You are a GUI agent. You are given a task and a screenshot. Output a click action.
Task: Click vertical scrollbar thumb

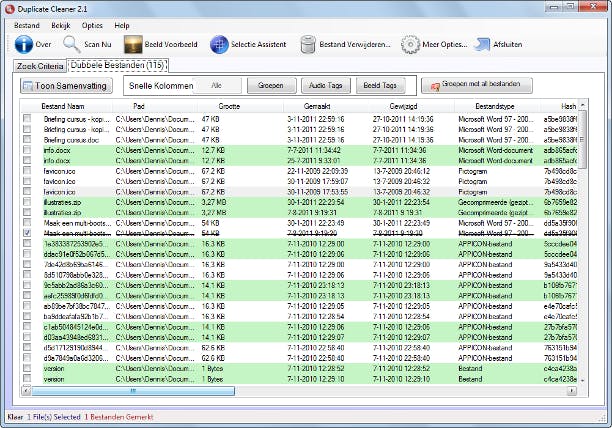[583, 139]
